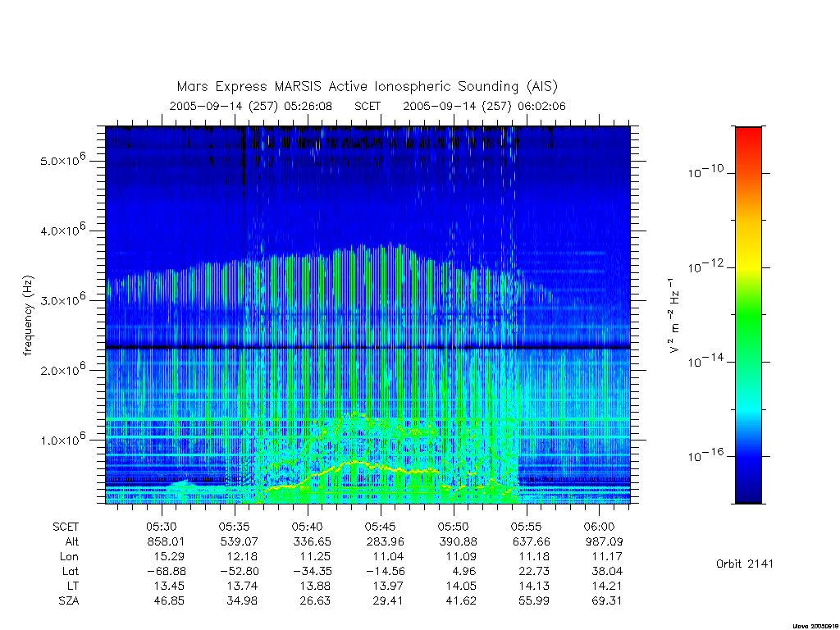Click the altitude value 336.65
Image resolution: width=840 pixels, height=630 pixels.
[x=312, y=541]
